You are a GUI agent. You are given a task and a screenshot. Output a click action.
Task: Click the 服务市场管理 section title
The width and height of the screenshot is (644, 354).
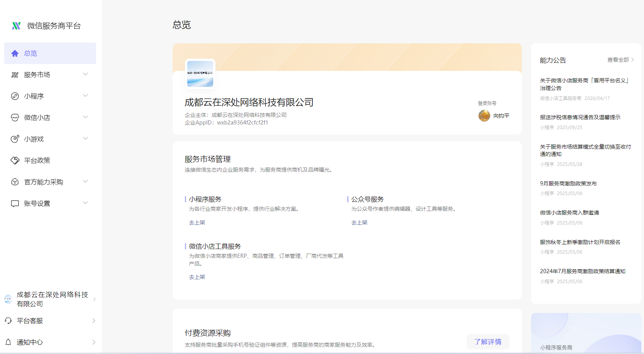point(208,159)
